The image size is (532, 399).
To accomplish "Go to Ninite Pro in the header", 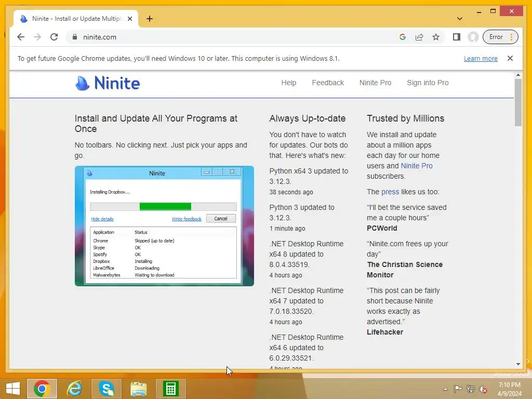I will click(375, 83).
